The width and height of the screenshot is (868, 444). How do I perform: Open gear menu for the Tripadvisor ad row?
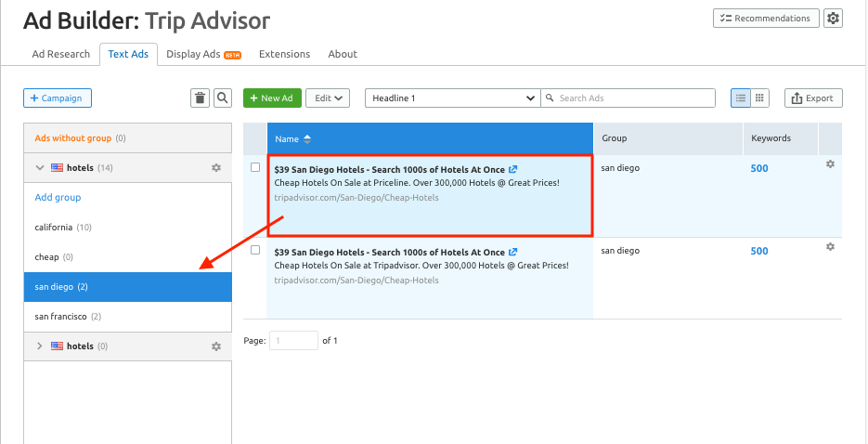tap(830, 247)
